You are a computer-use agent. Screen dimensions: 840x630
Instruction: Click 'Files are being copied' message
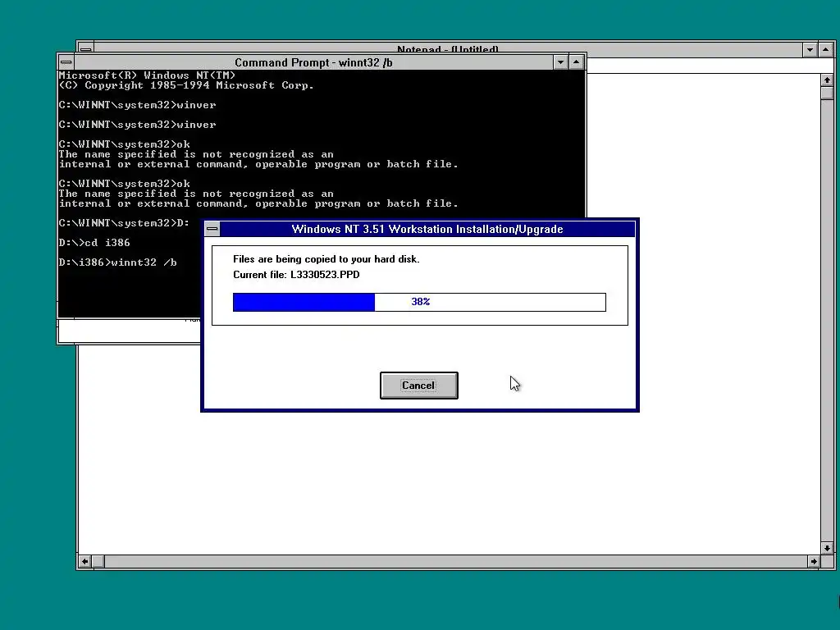pos(326,258)
